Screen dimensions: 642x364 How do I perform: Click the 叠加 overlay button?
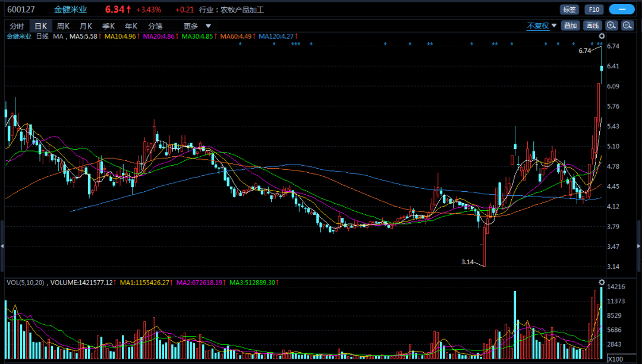pos(570,26)
